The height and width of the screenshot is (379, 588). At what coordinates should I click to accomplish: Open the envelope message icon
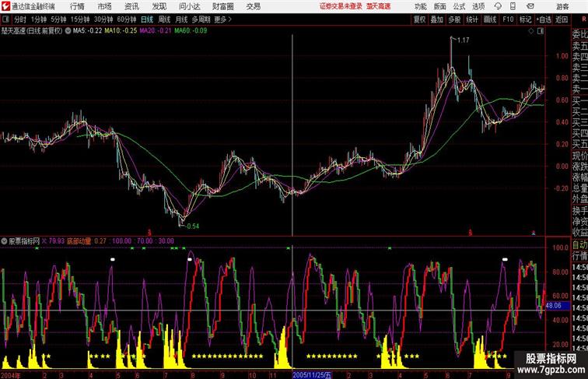click(x=530, y=6)
